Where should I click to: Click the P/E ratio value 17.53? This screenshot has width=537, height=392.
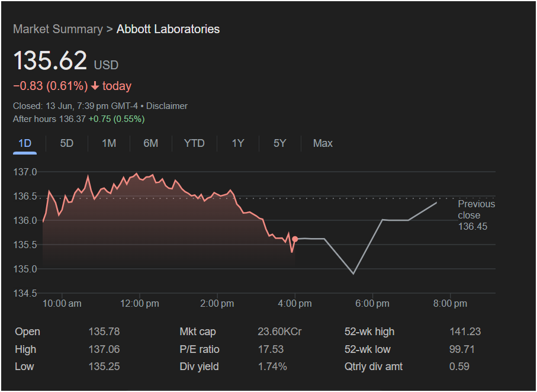click(271, 349)
